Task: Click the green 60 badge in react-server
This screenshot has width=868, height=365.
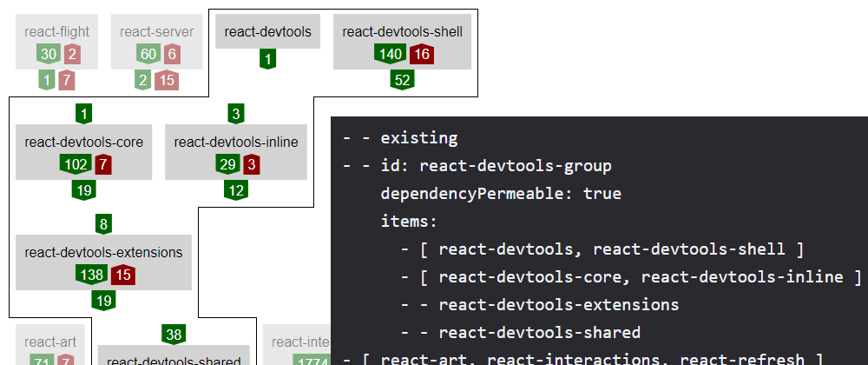Action: [x=148, y=54]
